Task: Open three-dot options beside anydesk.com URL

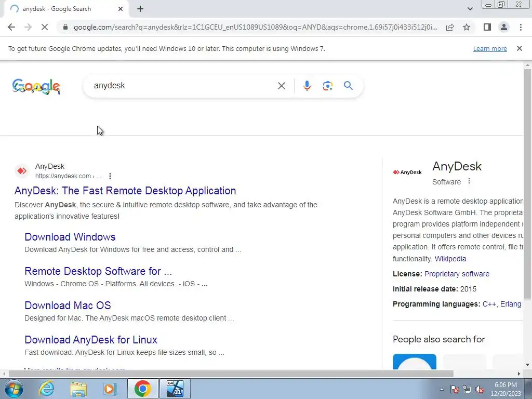Action: click(110, 176)
